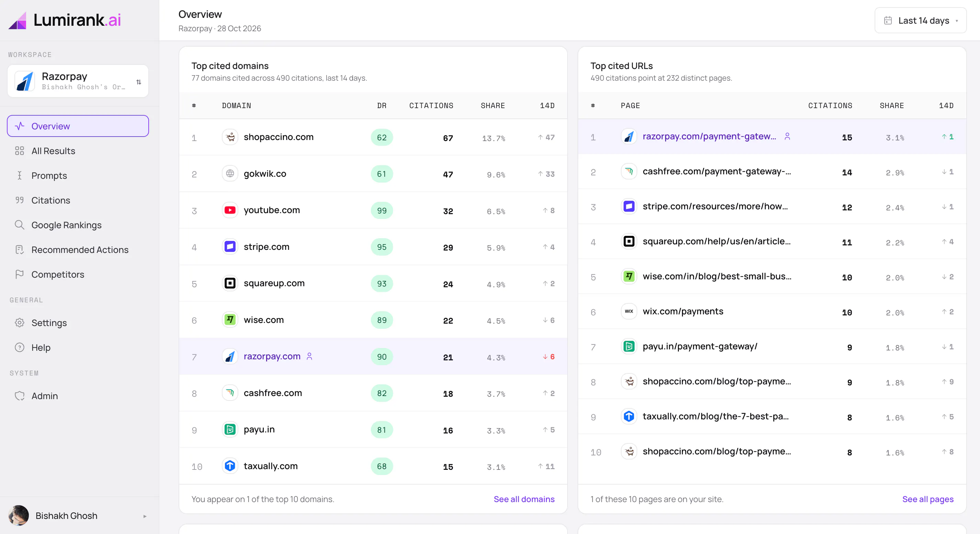Click Bishakh Ghosh profile avatar

point(19,516)
